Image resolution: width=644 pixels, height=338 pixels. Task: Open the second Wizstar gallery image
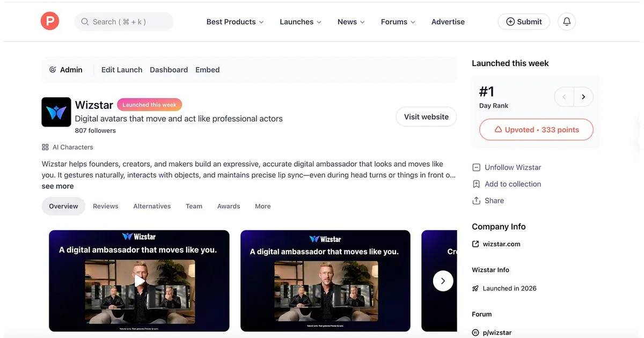point(325,281)
